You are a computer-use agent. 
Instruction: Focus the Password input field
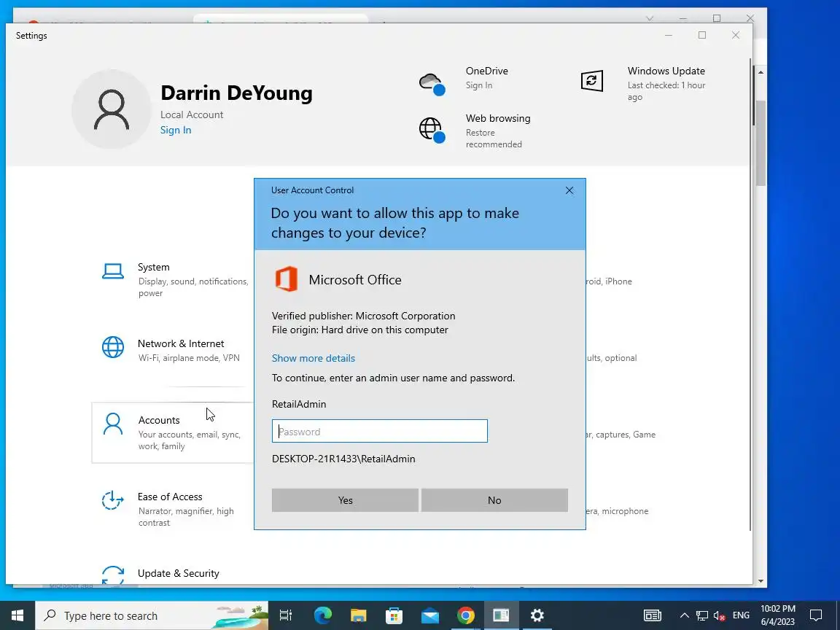coord(380,431)
